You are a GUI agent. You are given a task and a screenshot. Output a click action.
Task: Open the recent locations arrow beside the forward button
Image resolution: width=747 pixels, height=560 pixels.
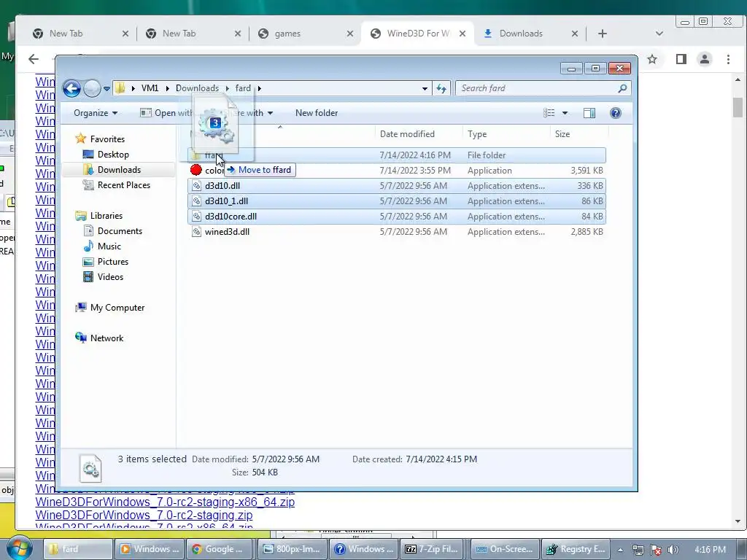pyautogui.click(x=107, y=88)
